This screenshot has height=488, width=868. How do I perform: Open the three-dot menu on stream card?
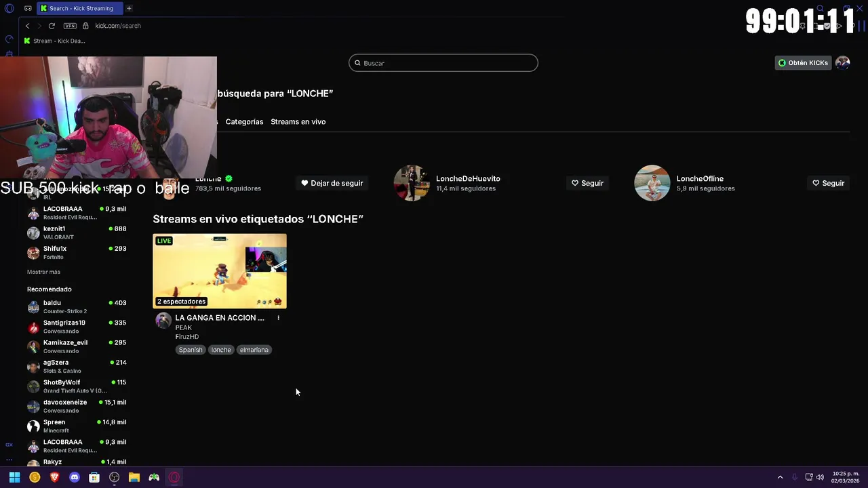coord(278,317)
